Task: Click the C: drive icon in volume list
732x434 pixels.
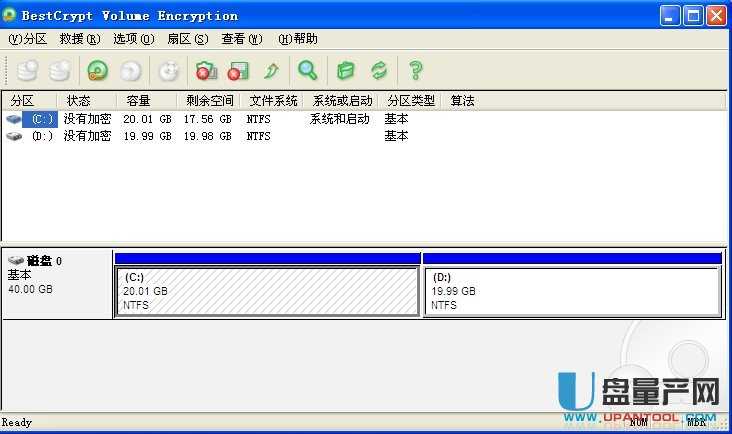Action: 14,119
